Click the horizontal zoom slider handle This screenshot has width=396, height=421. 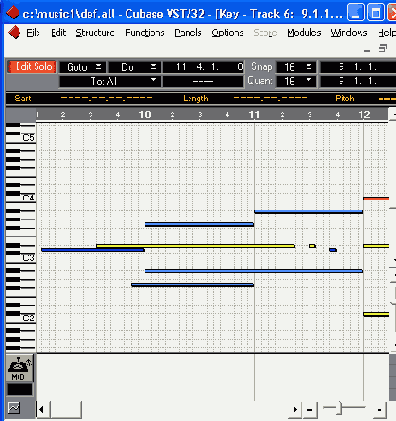coord(339,408)
